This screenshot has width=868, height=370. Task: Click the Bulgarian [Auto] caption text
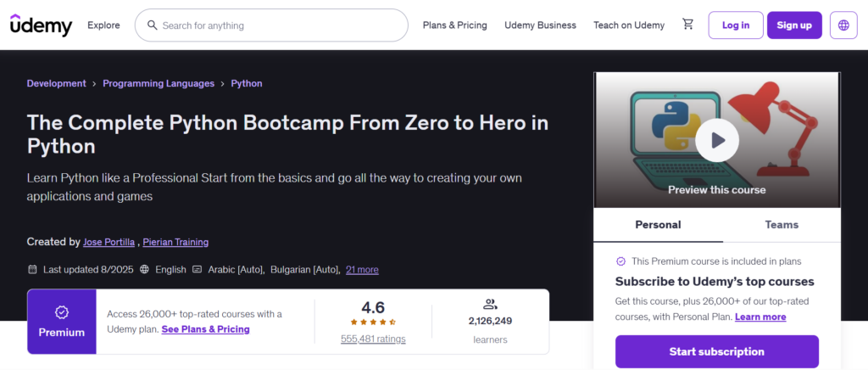click(x=305, y=270)
